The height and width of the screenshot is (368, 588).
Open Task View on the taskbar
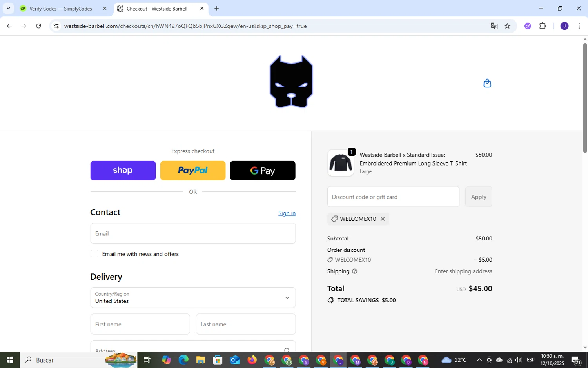coord(147,360)
